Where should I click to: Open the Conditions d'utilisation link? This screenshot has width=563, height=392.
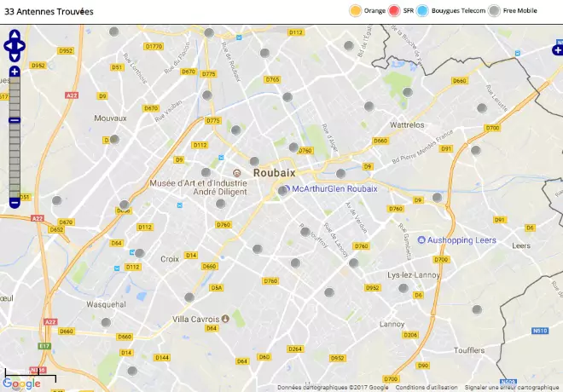[427, 388]
